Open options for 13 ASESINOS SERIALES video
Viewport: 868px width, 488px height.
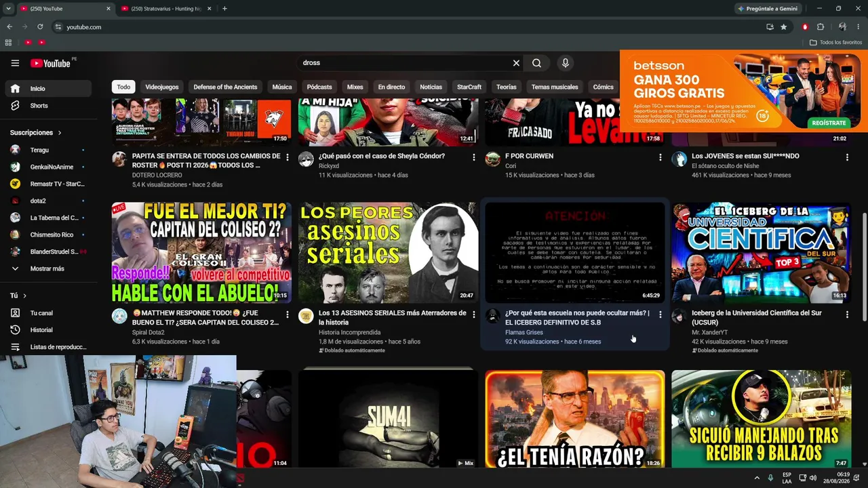click(x=473, y=314)
